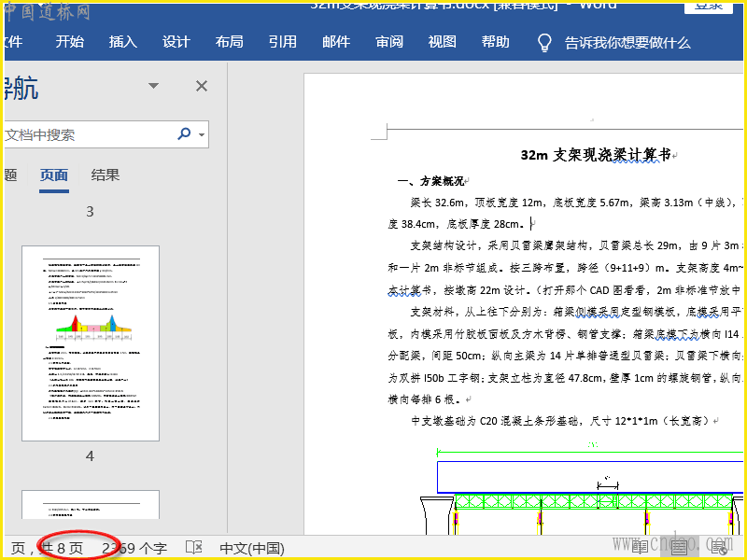The image size is (747, 560).
Task: Expand the search options dropdown arrow
Action: pyautogui.click(x=202, y=134)
